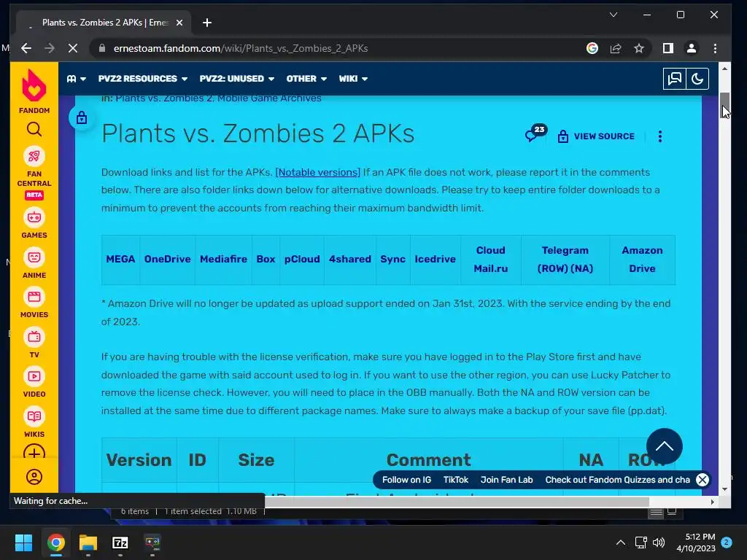
Task: Open Chrome's three-dot menu
Action: click(x=715, y=48)
